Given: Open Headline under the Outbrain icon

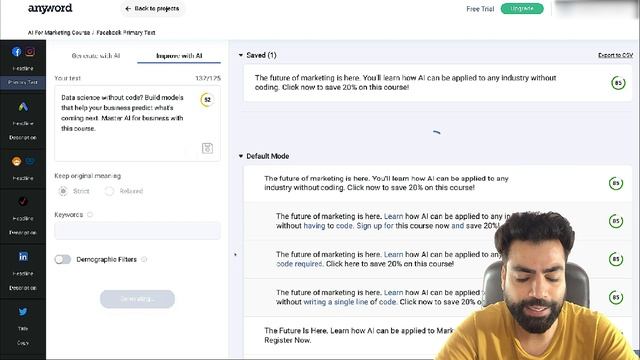Looking at the screenshot, I should [x=23, y=178].
